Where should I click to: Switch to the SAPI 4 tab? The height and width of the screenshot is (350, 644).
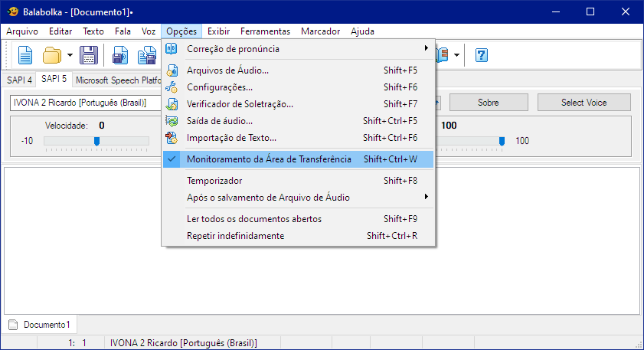coord(19,79)
